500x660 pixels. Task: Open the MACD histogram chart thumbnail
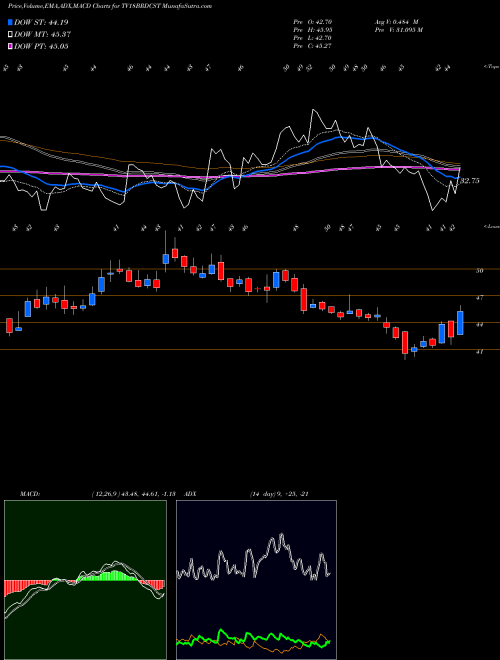[85, 580]
